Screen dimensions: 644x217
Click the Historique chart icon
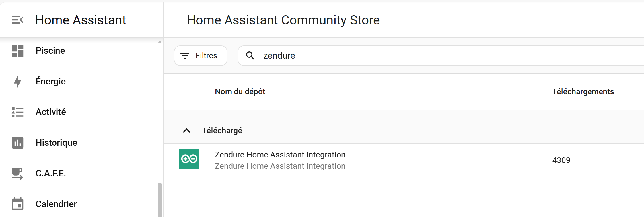(x=18, y=143)
